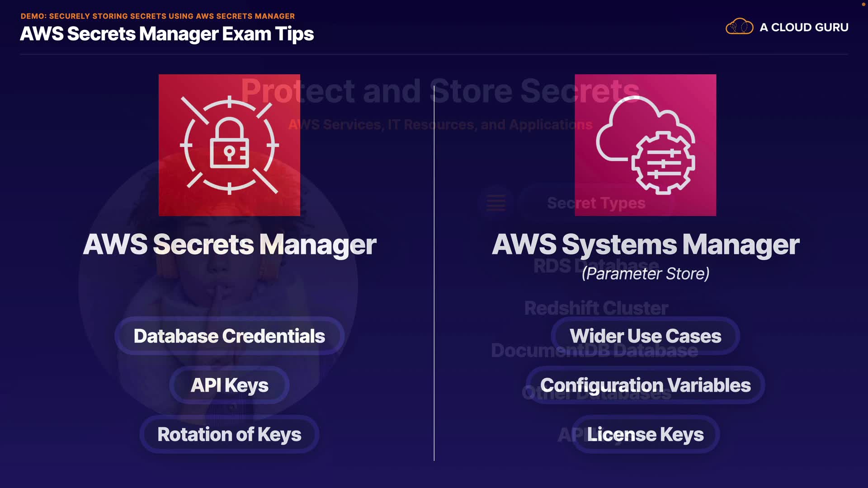This screenshot has height=488, width=868.
Task: Click the A Cloud Guru cloud logo icon
Action: click(x=739, y=27)
